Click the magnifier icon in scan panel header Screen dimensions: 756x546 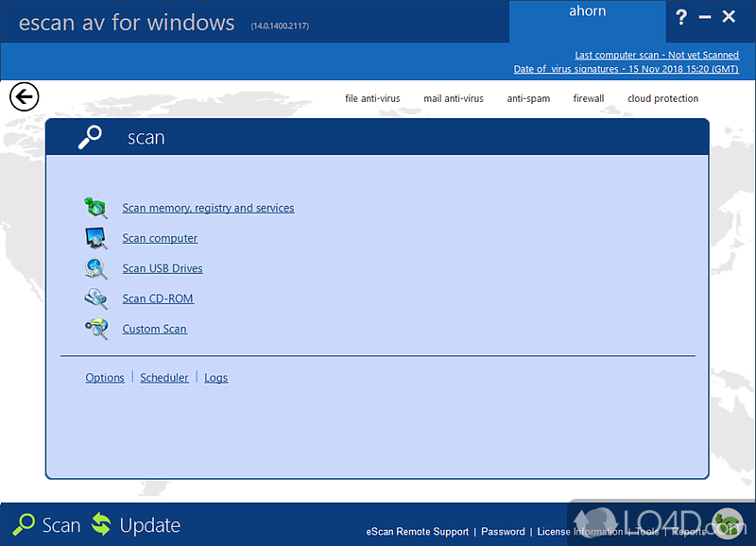click(x=90, y=137)
